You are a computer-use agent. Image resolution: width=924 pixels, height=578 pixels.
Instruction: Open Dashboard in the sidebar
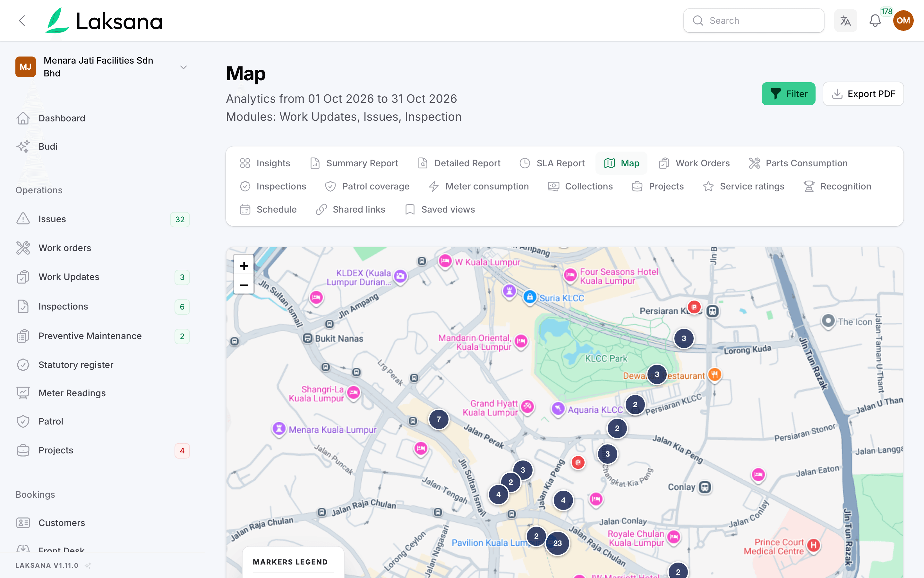(102, 118)
